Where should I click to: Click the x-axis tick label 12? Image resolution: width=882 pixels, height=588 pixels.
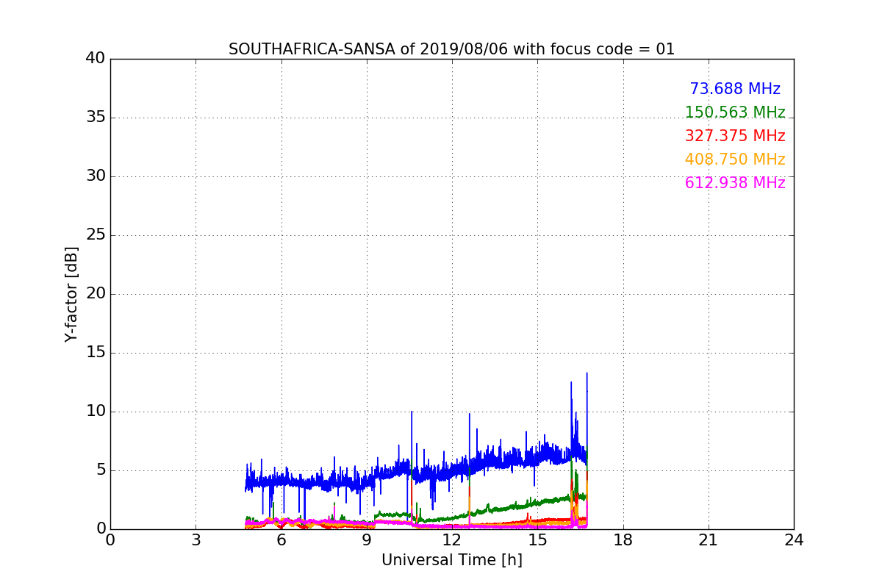point(452,540)
